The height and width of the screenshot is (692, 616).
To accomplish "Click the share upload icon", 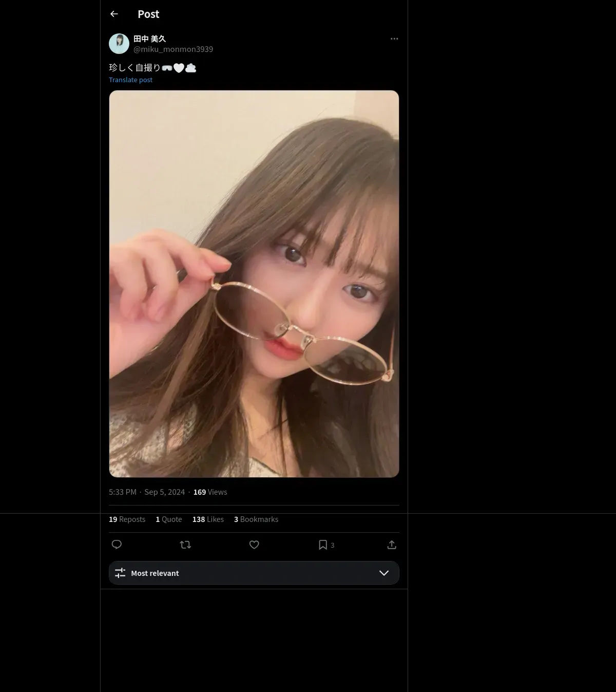I will (392, 545).
